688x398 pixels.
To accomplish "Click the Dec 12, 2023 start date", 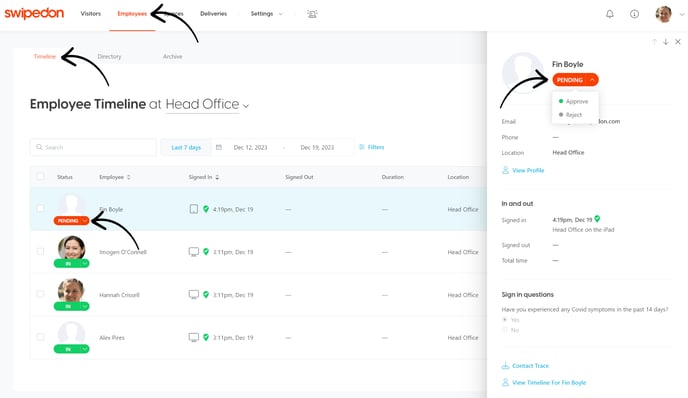I will 250,147.
